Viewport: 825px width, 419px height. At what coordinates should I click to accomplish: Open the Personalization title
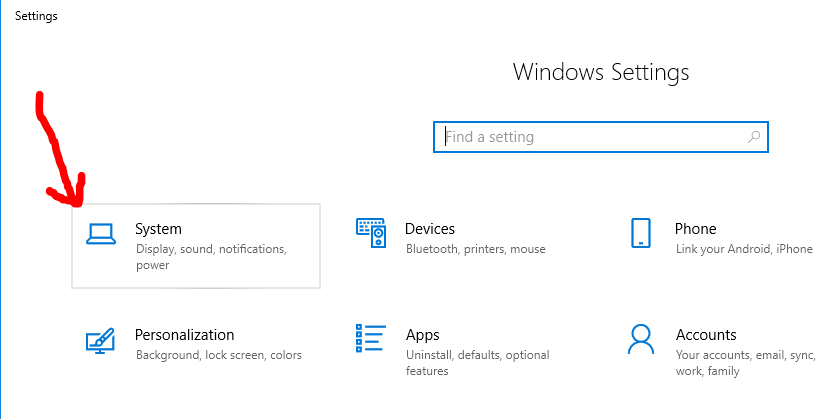pyautogui.click(x=184, y=335)
